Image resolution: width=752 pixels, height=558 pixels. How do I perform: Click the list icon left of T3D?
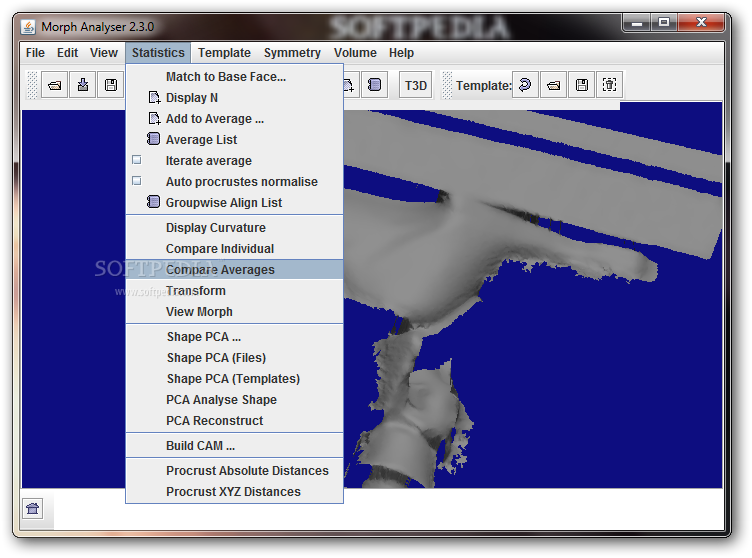point(374,85)
